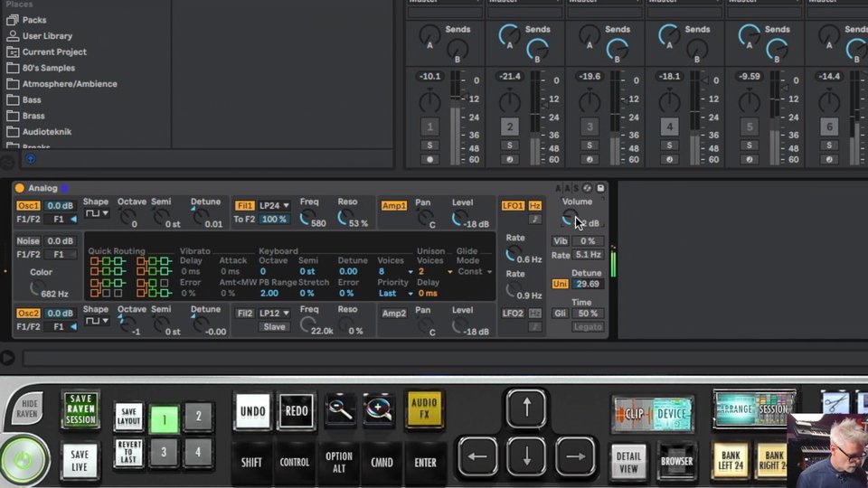868x488 pixels.
Task: Click the zoom out magnifier icon
Action: [339, 410]
